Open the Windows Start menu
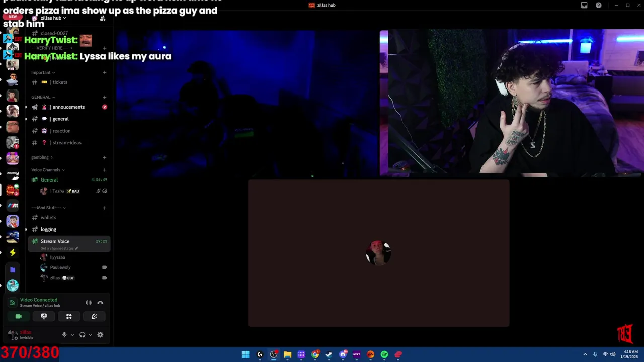 [246, 354]
